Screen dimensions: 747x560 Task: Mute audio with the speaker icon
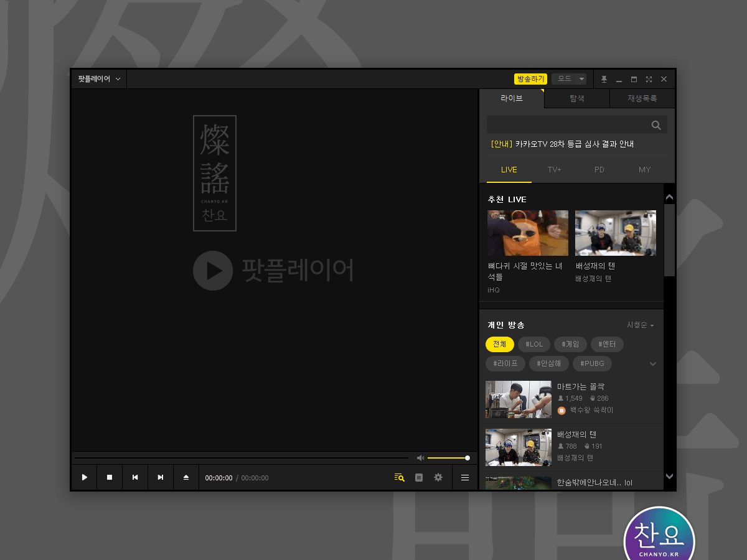[420, 458]
